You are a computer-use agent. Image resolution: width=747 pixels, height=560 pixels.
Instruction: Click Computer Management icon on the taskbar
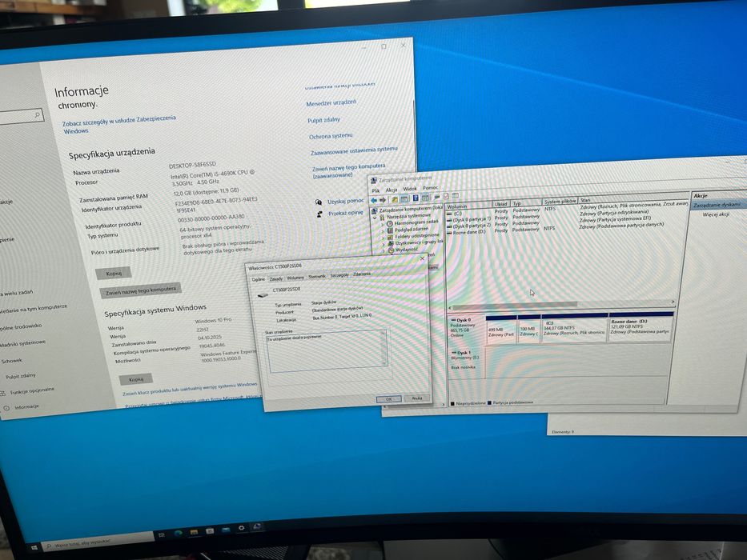point(257,526)
